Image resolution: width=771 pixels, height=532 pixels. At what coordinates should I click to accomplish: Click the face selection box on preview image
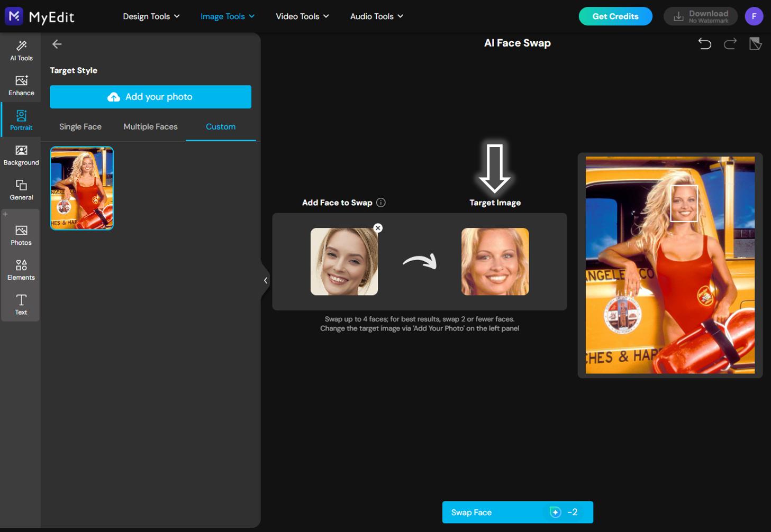(684, 203)
